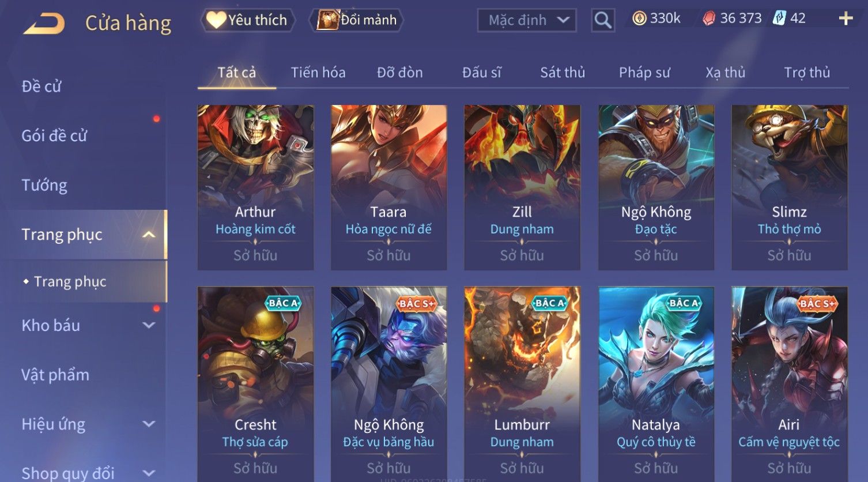This screenshot has width=868, height=482.
Task: Select the Tiến hóa tab
Action: tap(318, 73)
